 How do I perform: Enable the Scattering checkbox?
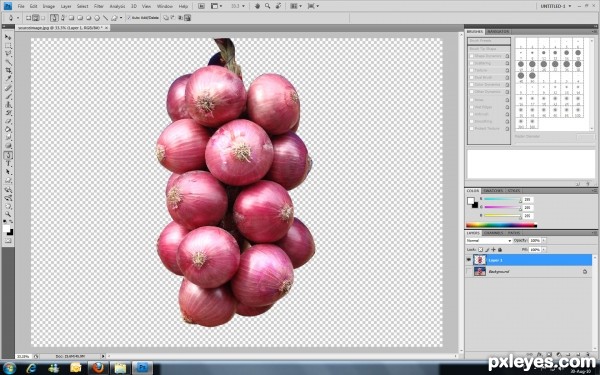coord(472,63)
